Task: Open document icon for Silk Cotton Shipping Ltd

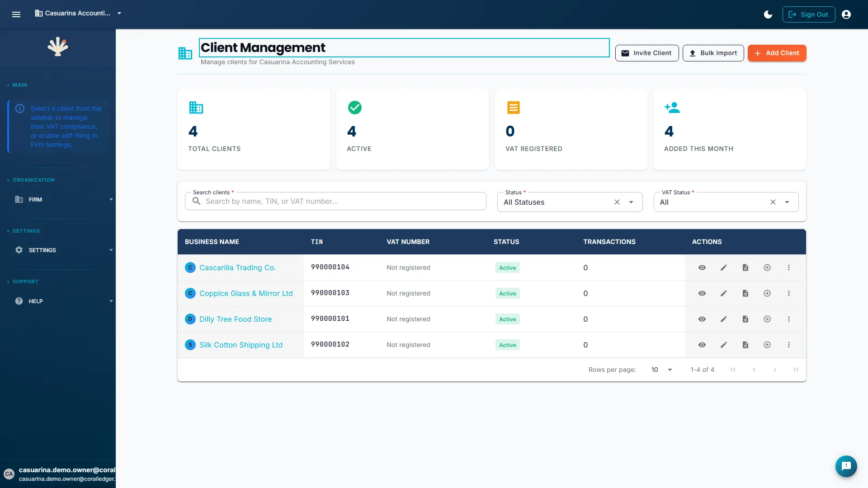Action: (745, 345)
